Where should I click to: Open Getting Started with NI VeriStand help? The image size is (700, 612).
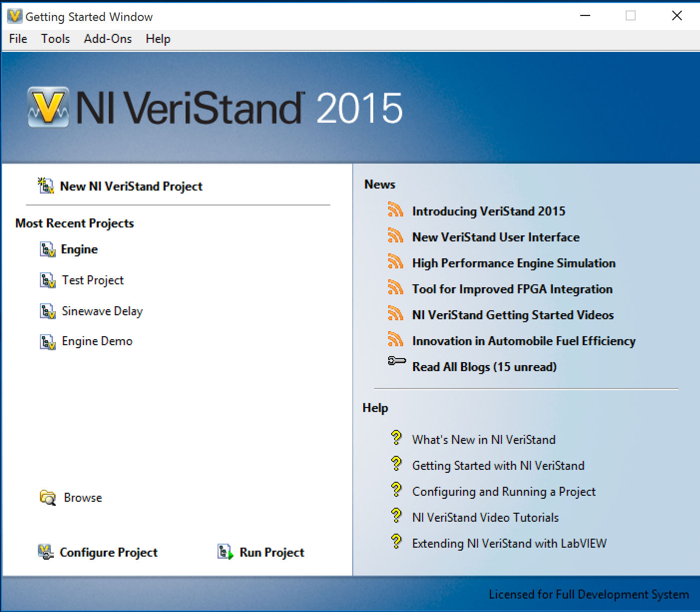click(498, 465)
